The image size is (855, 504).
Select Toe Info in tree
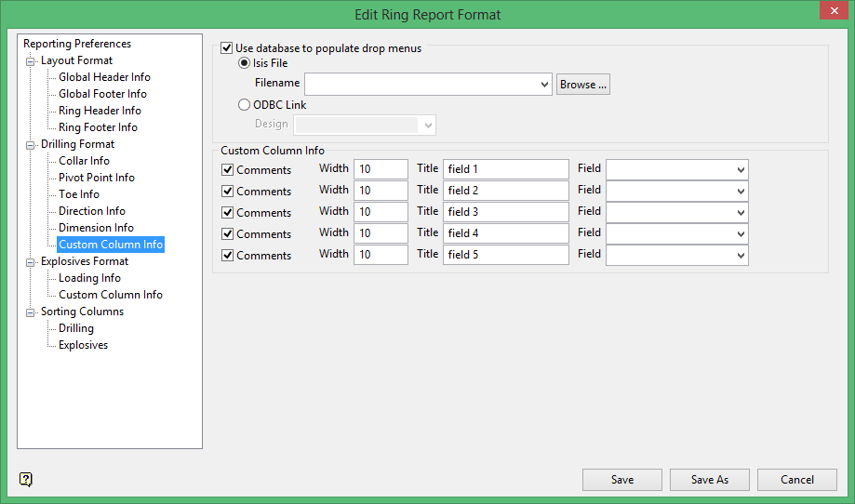pos(79,194)
